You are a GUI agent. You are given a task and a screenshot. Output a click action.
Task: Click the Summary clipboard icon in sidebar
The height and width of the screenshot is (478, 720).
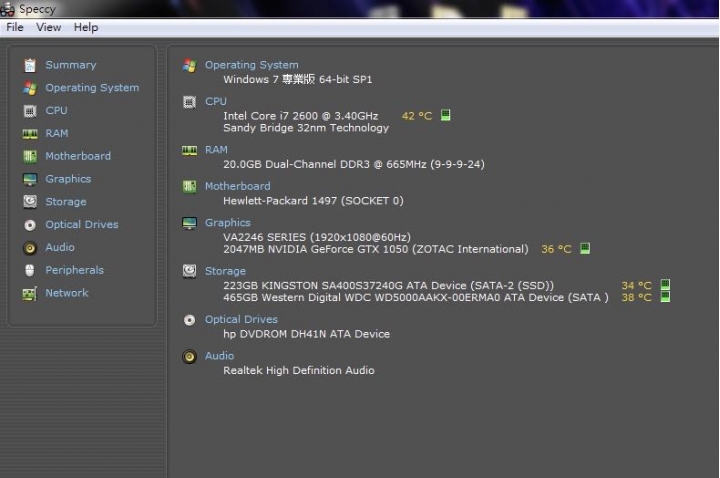[x=30, y=65]
